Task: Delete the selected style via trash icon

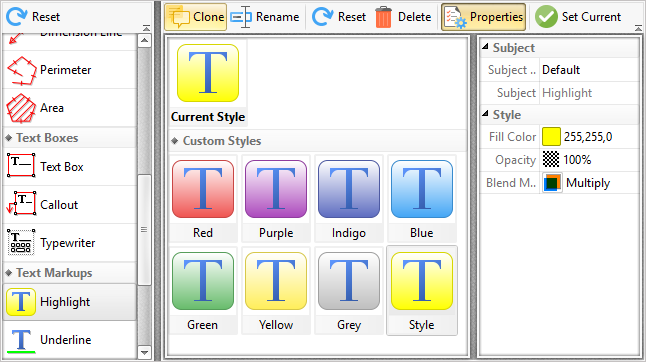Action: click(x=403, y=17)
